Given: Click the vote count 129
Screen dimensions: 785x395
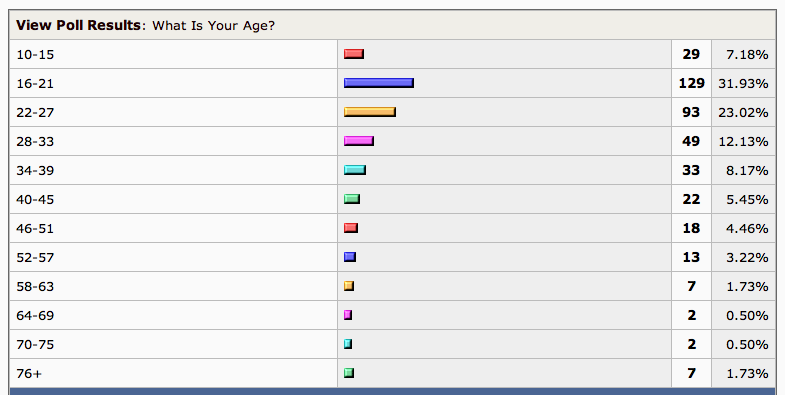Looking at the screenshot, I should 691,83.
